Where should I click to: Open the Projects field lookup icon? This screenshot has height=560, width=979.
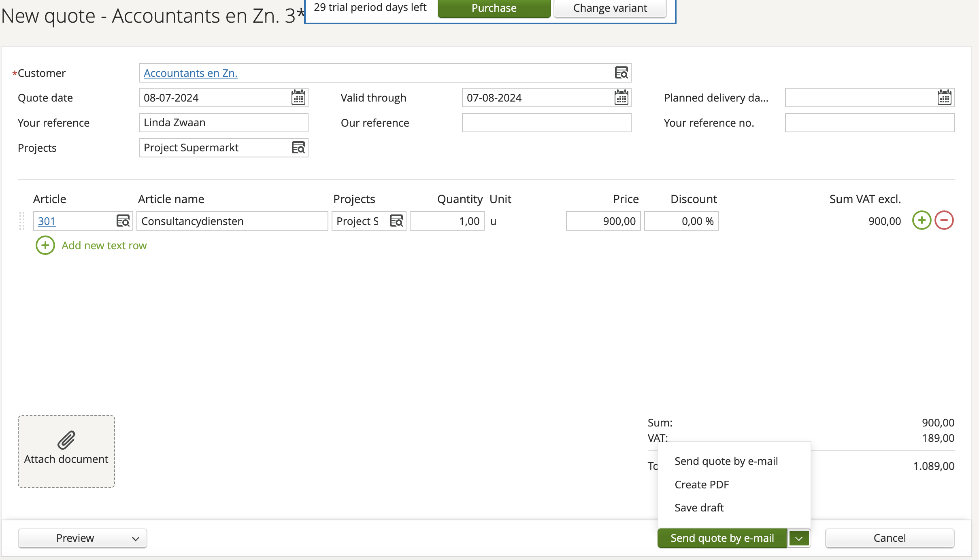298,148
